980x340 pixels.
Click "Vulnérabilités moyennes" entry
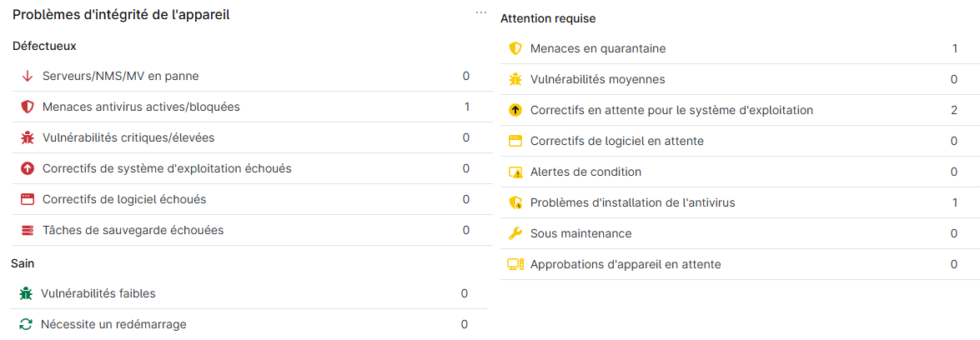point(597,79)
